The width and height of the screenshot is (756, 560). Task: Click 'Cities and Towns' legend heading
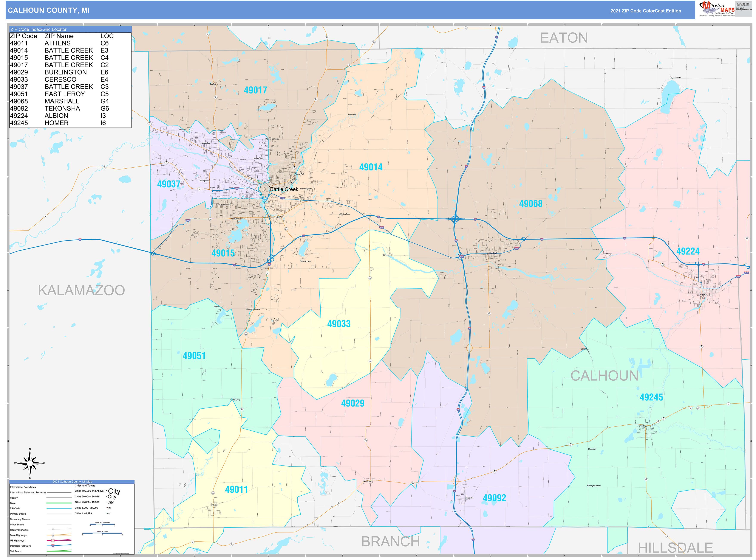(x=85, y=486)
